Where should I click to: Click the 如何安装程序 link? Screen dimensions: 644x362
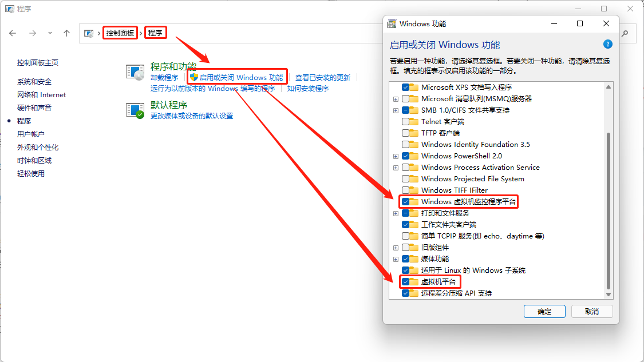pos(307,89)
